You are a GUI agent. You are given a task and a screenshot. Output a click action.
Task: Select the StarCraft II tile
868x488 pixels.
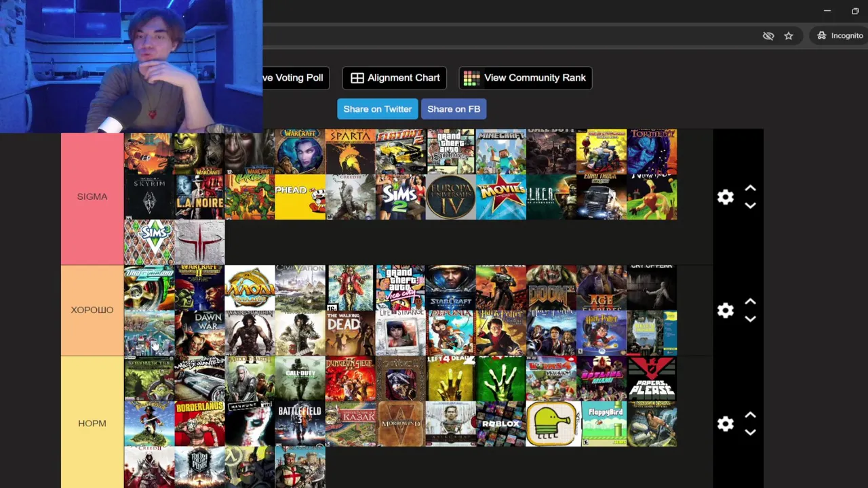click(450, 288)
